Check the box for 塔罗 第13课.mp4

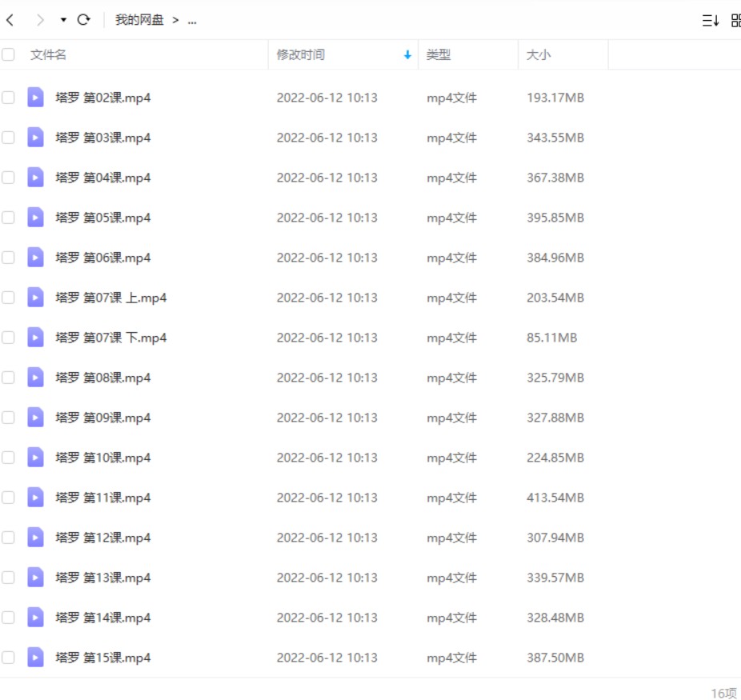coord(8,578)
